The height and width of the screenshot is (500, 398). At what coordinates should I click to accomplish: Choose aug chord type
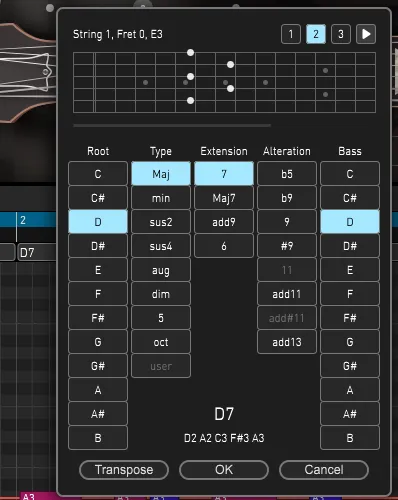coord(161,270)
